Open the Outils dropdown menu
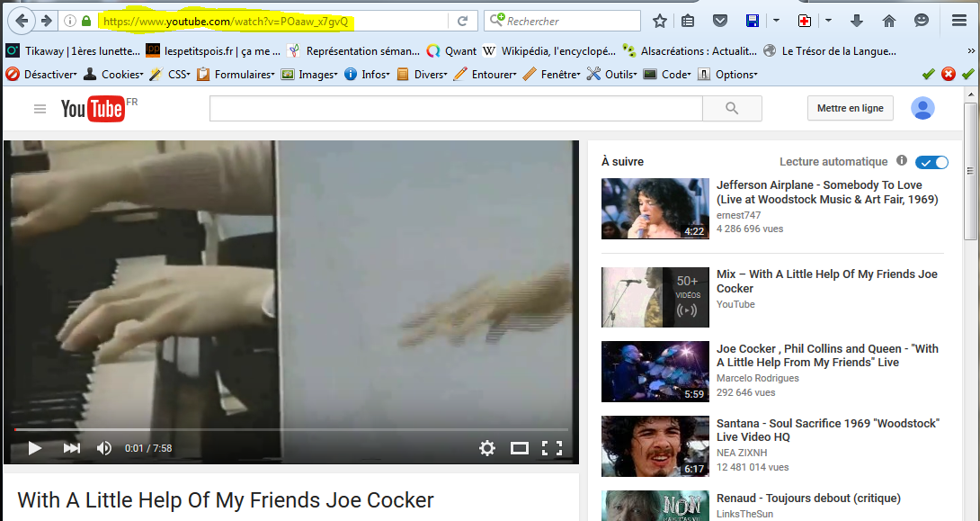The width and height of the screenshot is (980, 521). (x=612, y=75)
